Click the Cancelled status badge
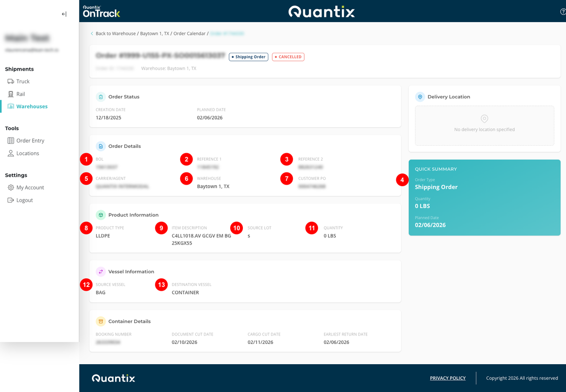 (x=288, y=57)
